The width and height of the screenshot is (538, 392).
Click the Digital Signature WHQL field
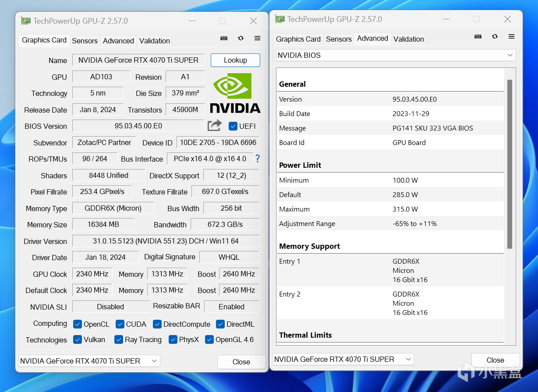(229, 257)
